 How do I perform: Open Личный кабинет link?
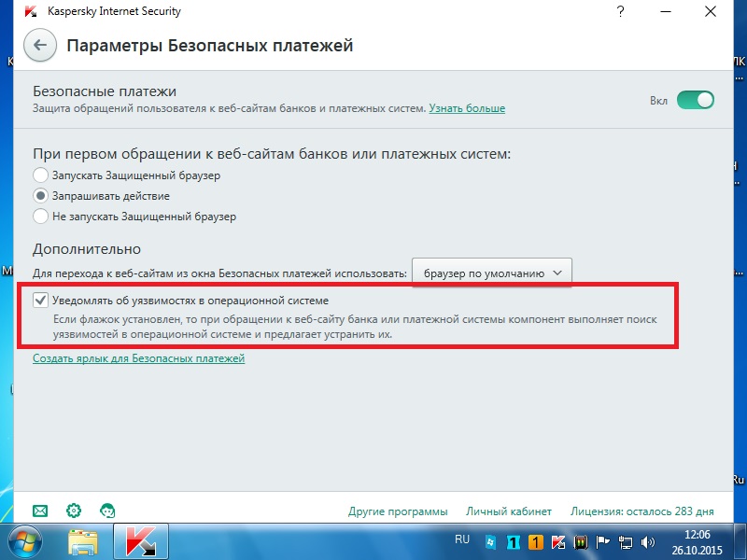coord(509,511)
